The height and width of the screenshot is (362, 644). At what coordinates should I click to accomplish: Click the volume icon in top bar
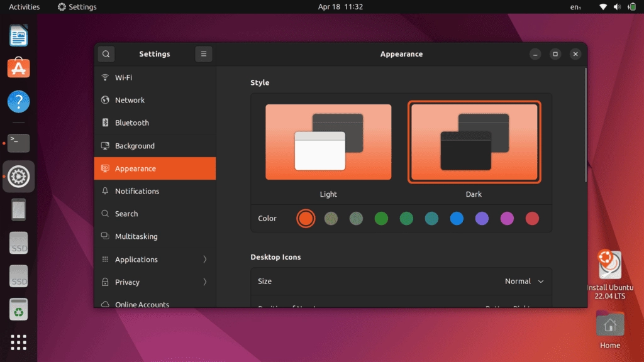[x=617, y=6]
